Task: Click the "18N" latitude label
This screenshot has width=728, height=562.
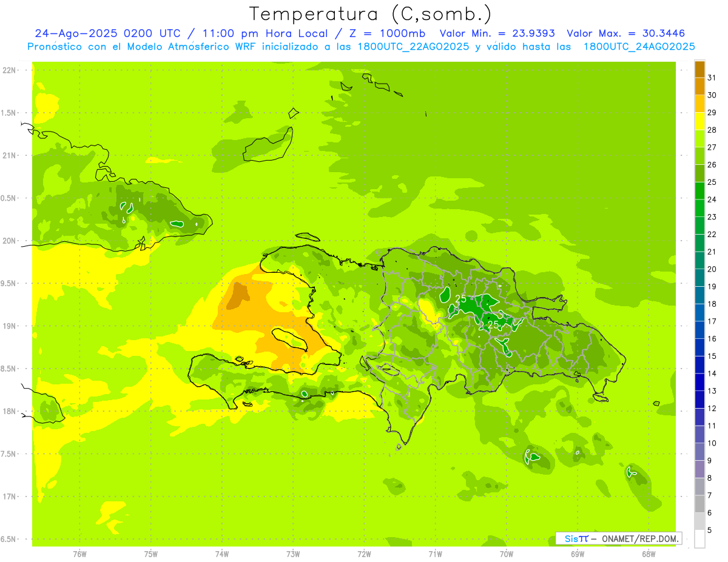Action: click(x=10, y=411)
